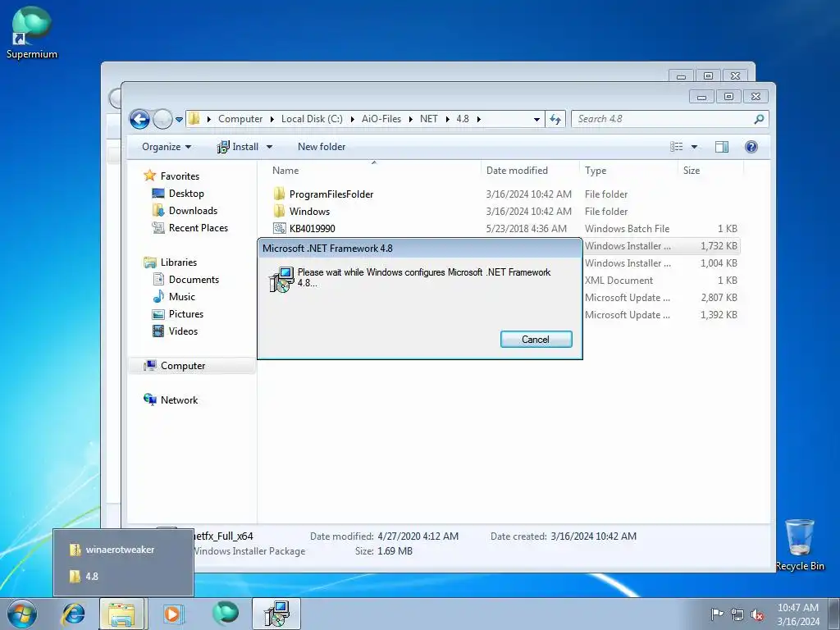Open Desktop in Favorites

click(186, 194)
